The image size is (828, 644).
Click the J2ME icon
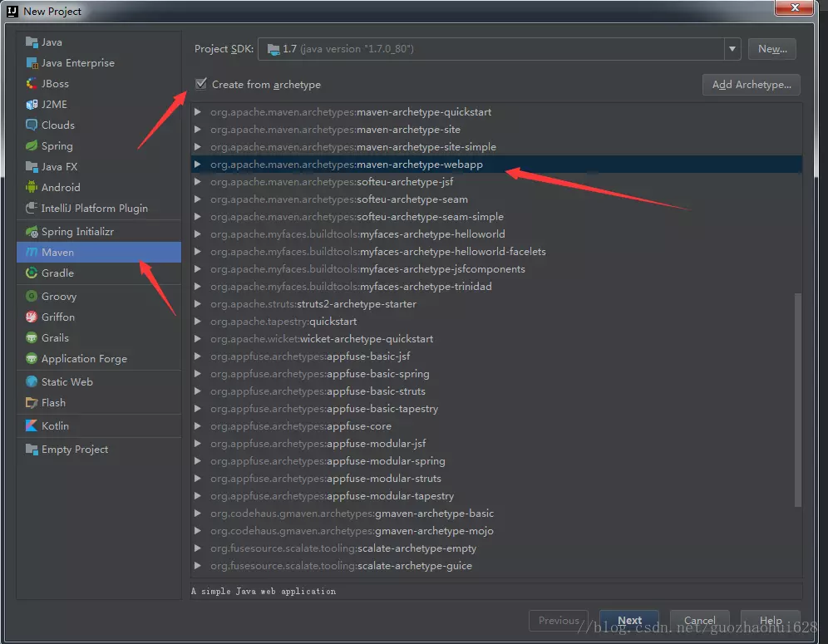(x=32, y=105)
